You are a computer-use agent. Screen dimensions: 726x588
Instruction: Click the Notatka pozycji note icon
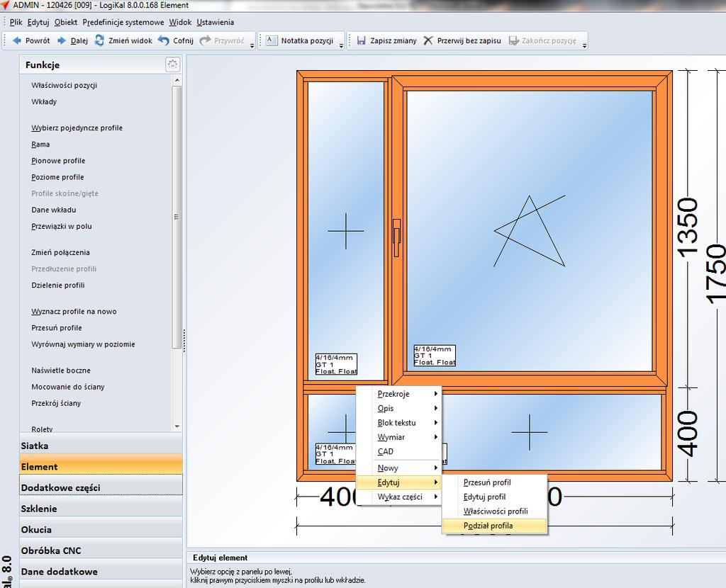(272, 40)
